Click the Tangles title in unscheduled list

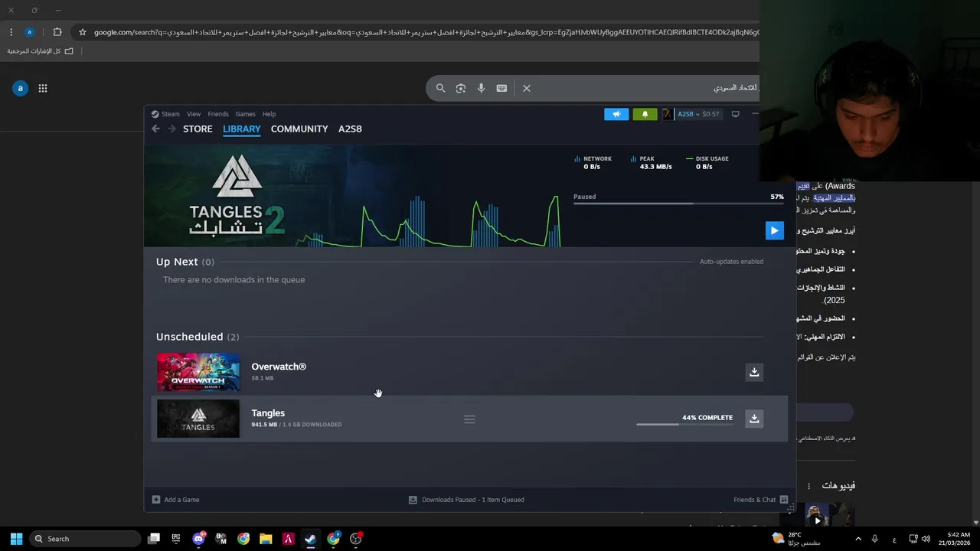coord(268,413)
